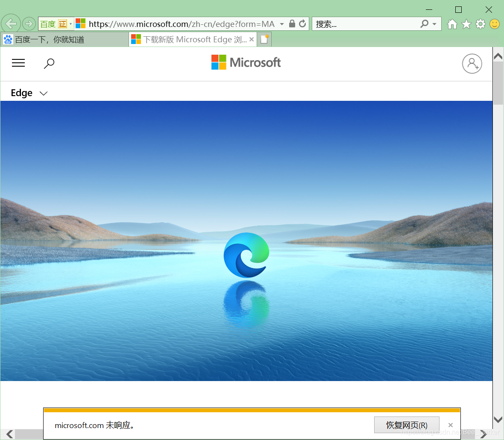Dismiss the microsoft.com 未响应 notification

[x=451, y=425]
